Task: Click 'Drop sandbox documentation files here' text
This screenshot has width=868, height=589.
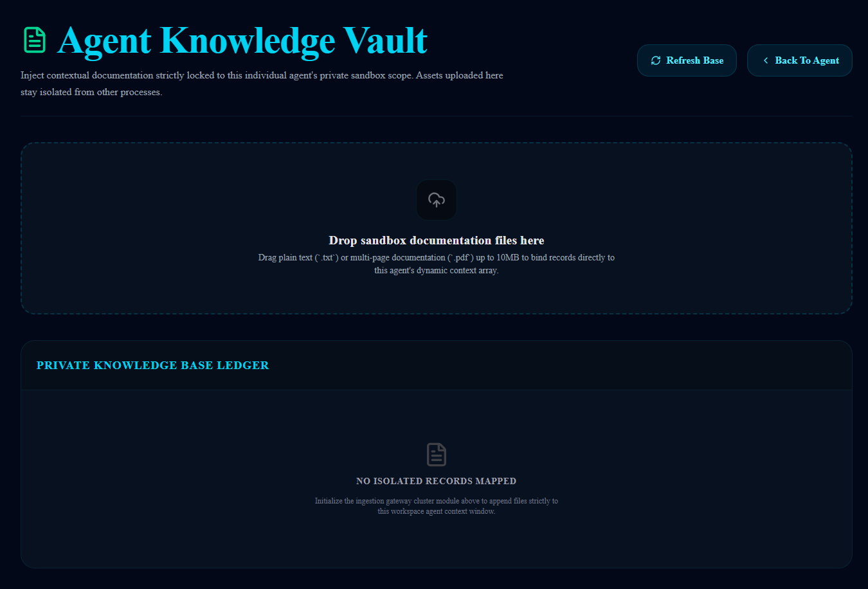Action: [437, 240]
